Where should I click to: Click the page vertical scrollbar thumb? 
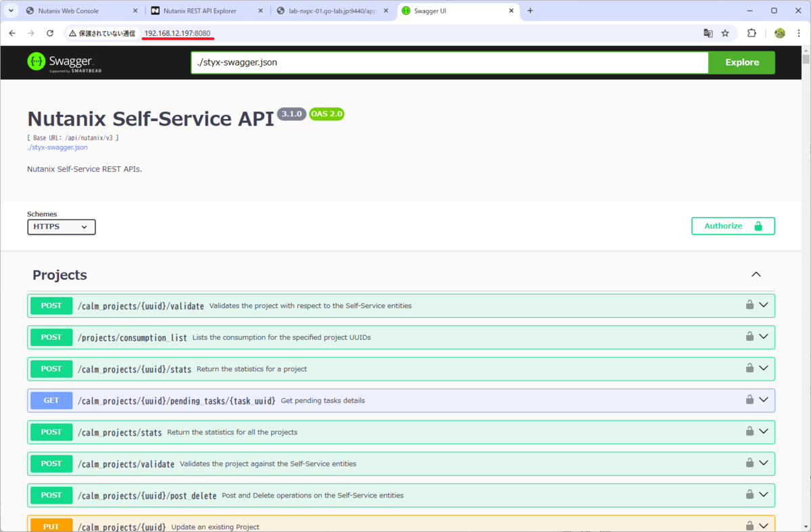tap(806, 59)
